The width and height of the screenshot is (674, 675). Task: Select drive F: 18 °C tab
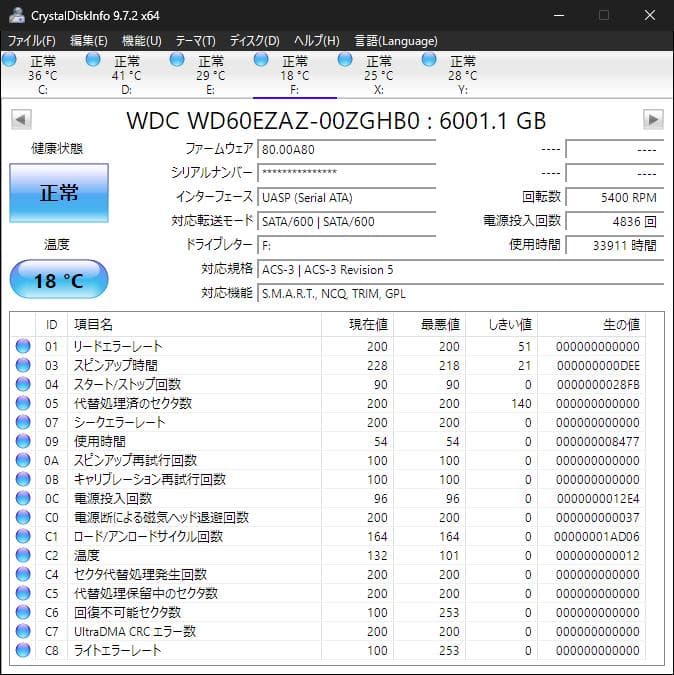[x=294, y=75]
